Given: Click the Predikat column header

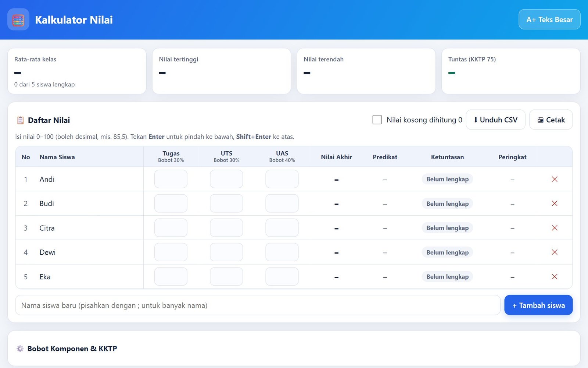Looking at the screenshot, I should pos(385,157).
